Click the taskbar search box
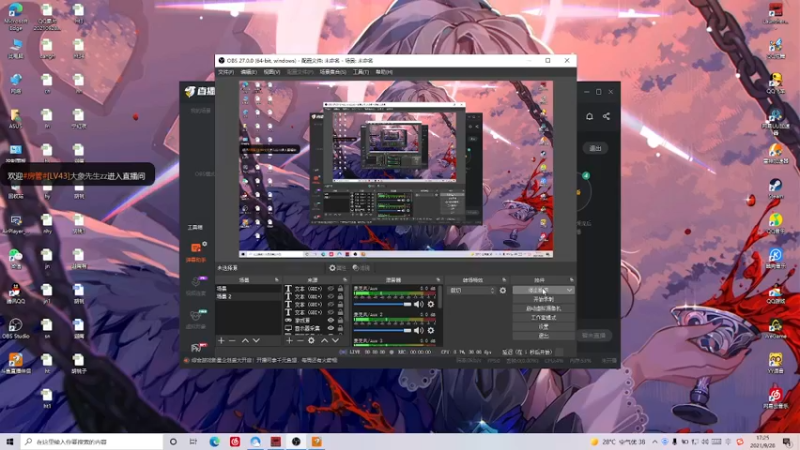 [92, 442]
